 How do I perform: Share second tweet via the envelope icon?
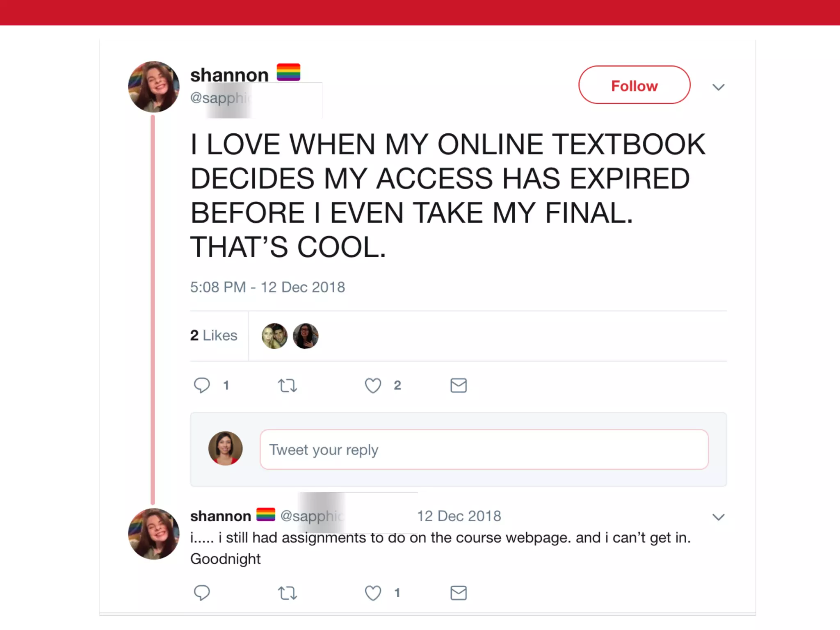pyautogui.click(x=459, y=593)
